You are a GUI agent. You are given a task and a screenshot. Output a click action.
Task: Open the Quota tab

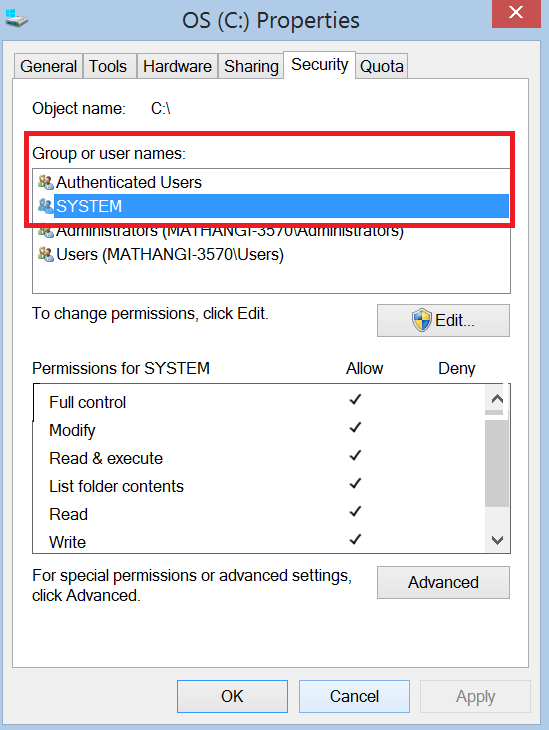pos(382,66)
